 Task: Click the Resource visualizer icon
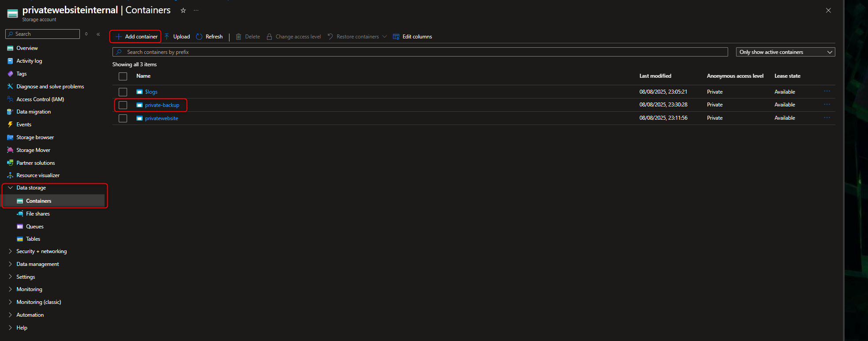tap(10, 175)
